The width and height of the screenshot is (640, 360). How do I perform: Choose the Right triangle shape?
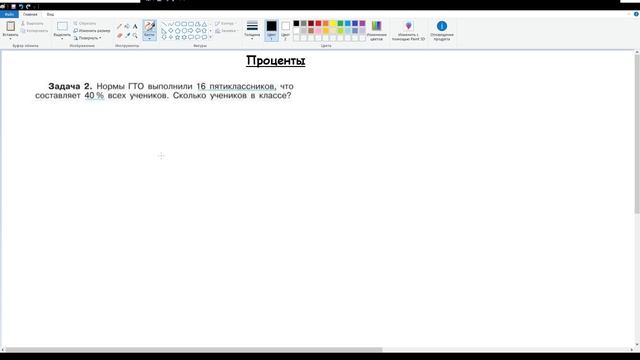164,31
